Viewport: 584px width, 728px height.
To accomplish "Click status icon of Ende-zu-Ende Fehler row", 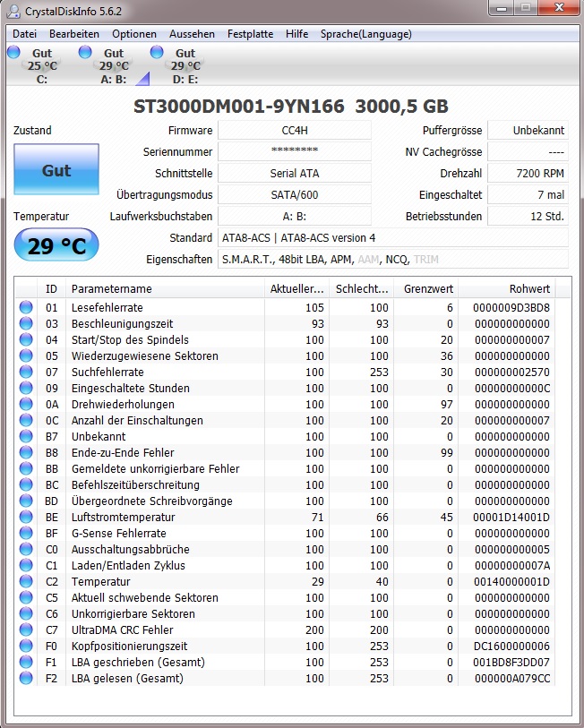I will [x=26, y=452].
